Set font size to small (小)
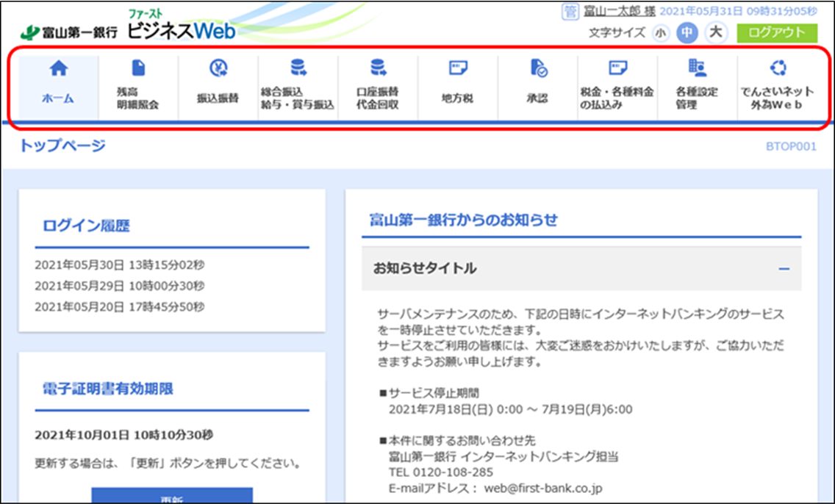 point(661,33)
